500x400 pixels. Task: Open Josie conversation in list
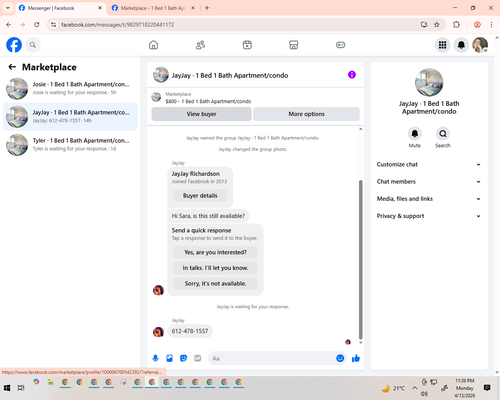tap(70, 89)
